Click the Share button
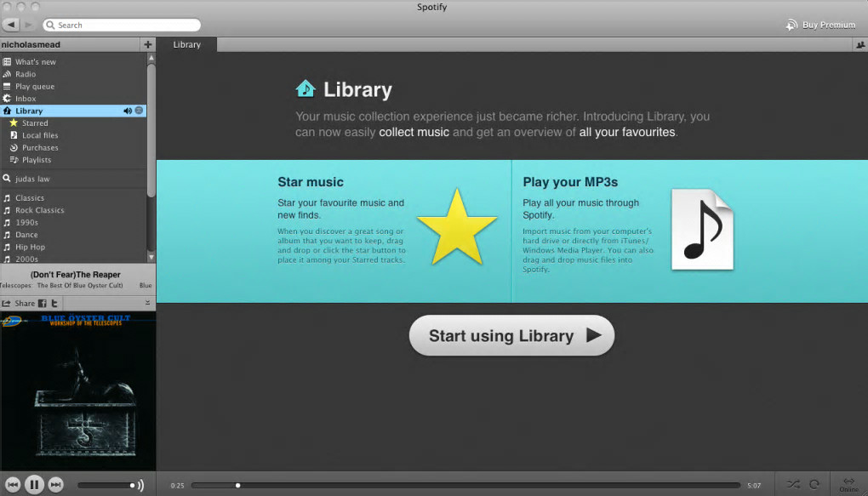This screenshot has width=868, height=496. (19, 304)
